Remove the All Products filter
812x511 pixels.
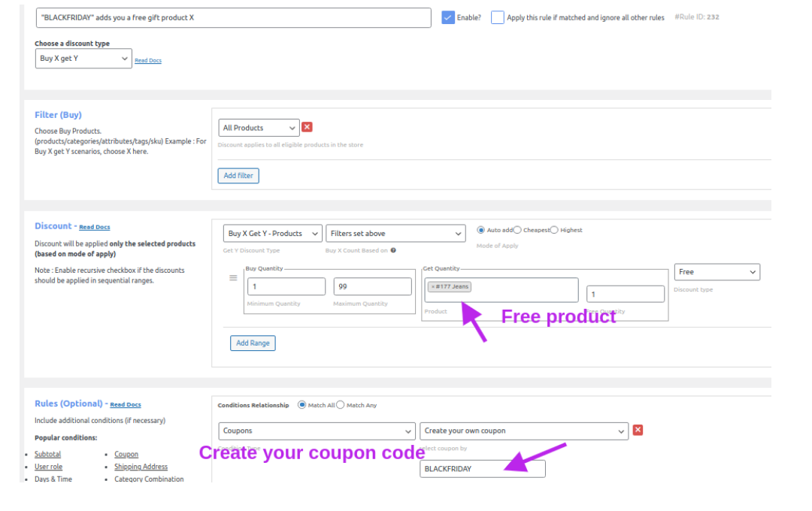click(307, 128)
